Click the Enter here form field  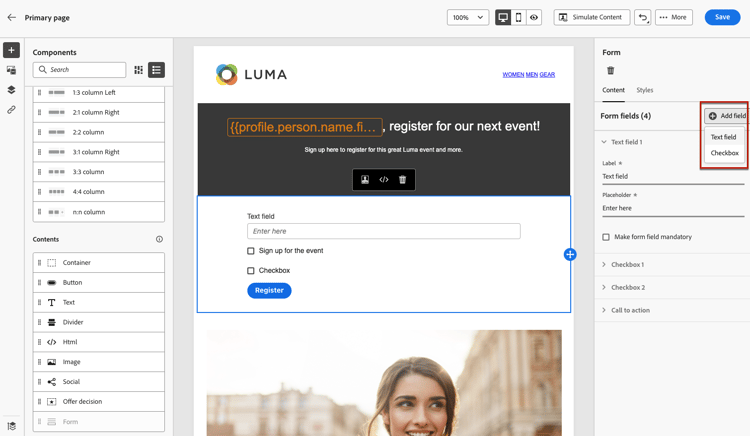pos(384,231)
